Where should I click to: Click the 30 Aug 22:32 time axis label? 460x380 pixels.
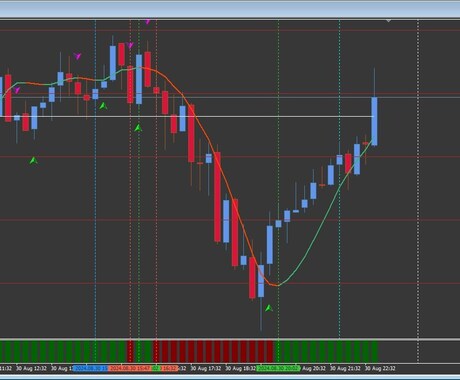tap(380, 368)
